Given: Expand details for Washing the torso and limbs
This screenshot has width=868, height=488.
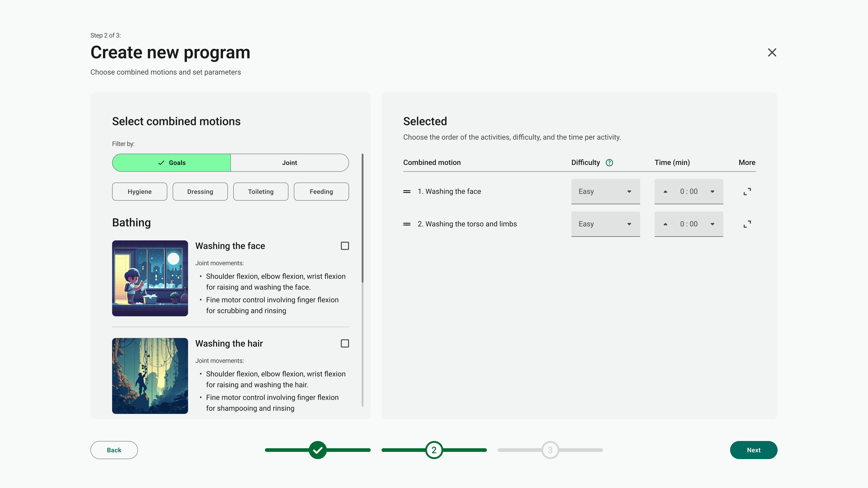Looking at the screenshot, I should (747, 224).
